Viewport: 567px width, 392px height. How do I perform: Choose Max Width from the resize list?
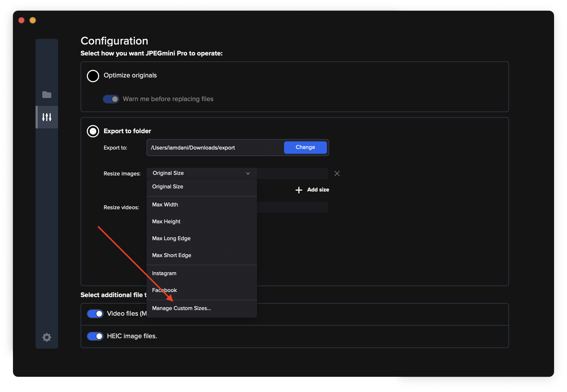(165, 205)
